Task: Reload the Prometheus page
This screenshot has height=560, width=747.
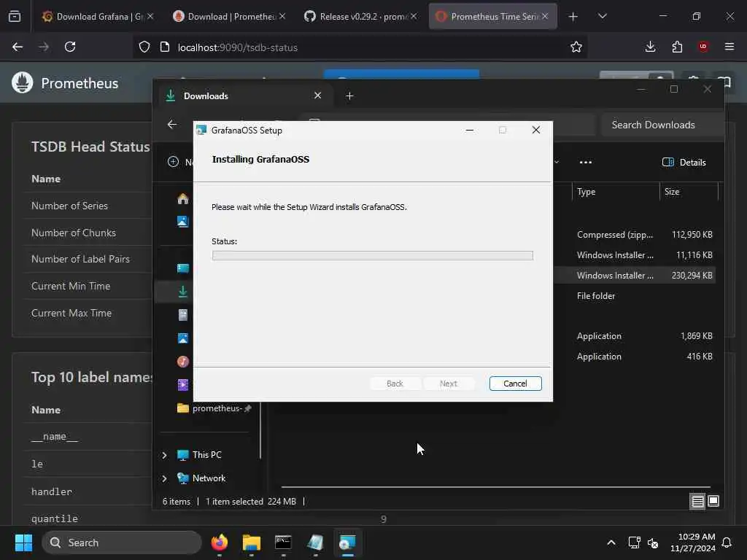Action: pos(70,47)
